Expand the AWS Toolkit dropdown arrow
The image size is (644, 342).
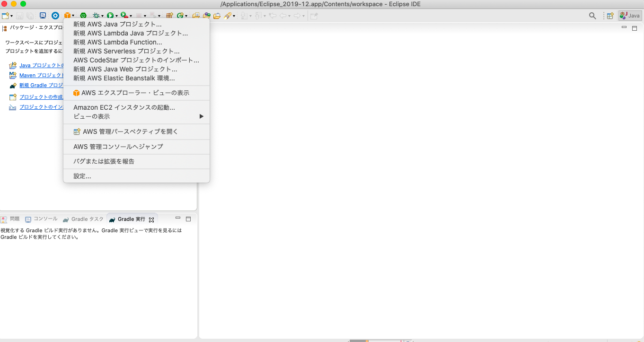(73, 16)
